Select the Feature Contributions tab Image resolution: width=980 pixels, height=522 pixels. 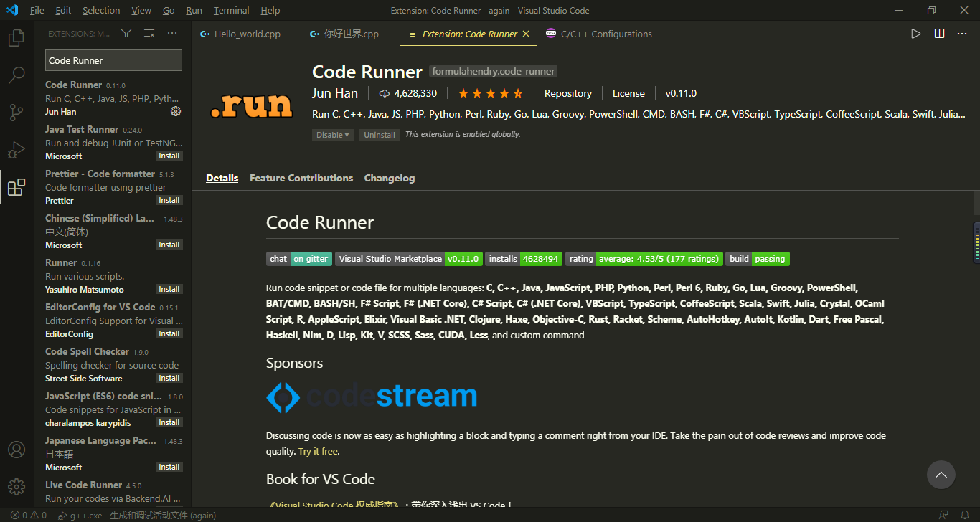coord(301,178)
